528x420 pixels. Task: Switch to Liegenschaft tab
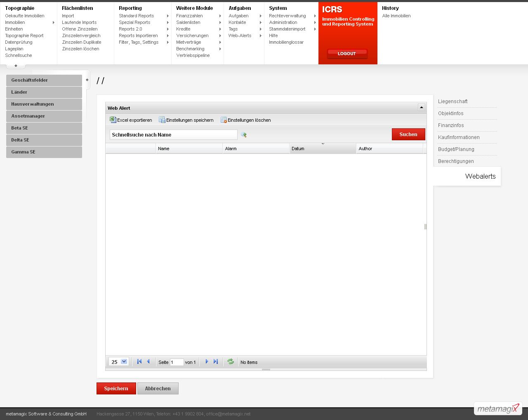453,101
